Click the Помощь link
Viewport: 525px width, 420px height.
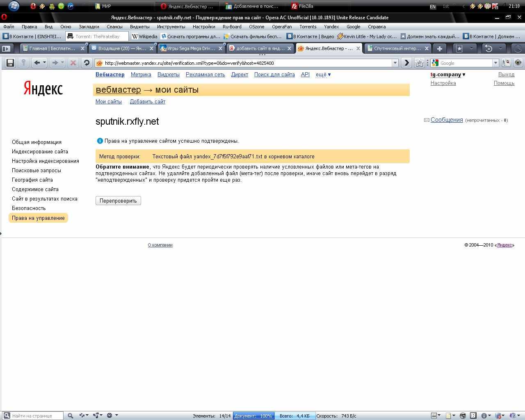point(504,83)
